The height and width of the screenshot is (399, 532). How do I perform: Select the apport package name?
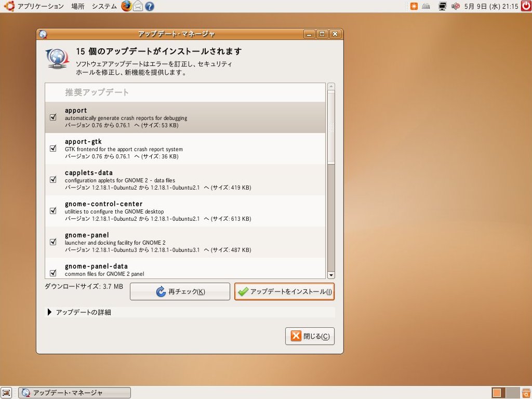point(76,110)
